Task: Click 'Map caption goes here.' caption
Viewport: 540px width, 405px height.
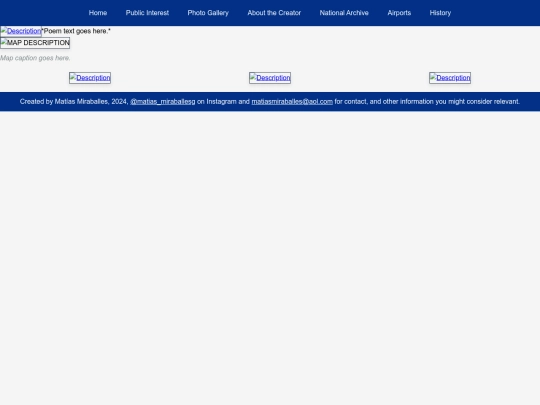Action: tap(35, 58)
